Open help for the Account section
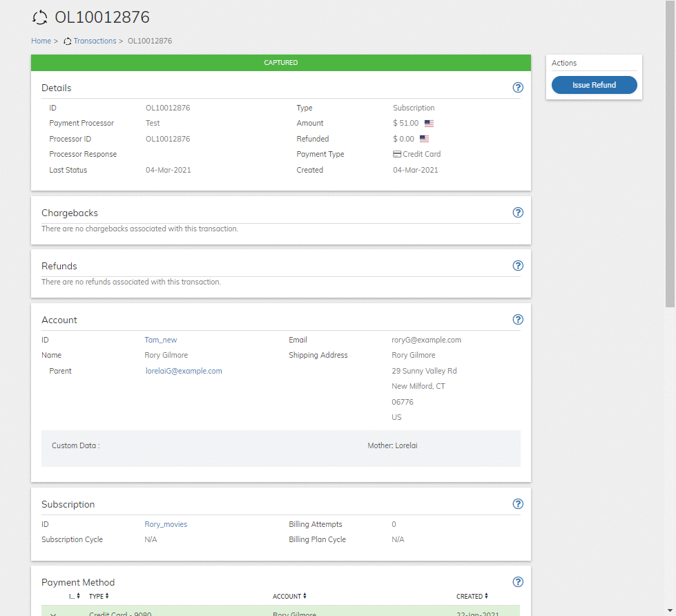The height and width of the screenshot is (616, 676). click(x=518, y=320)
